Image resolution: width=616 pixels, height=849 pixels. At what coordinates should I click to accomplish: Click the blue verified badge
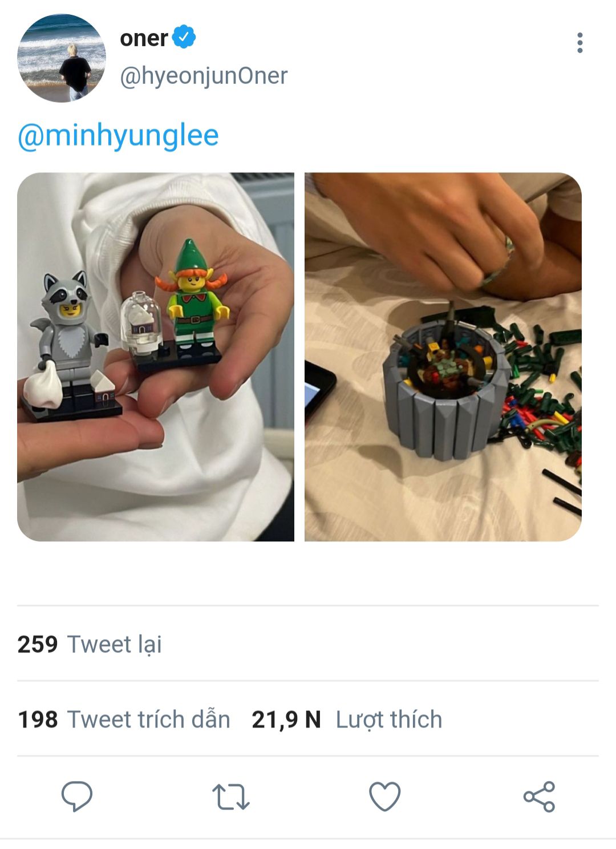tap(184, 38)
